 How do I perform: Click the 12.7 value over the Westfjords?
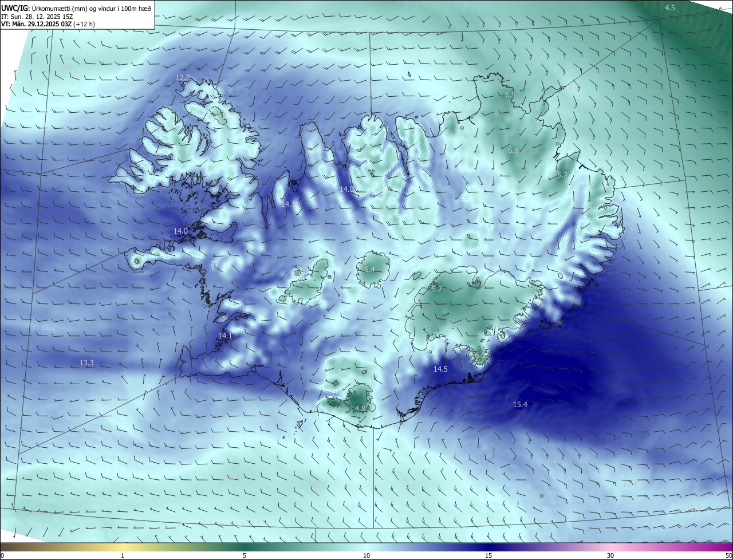(183, 77)
